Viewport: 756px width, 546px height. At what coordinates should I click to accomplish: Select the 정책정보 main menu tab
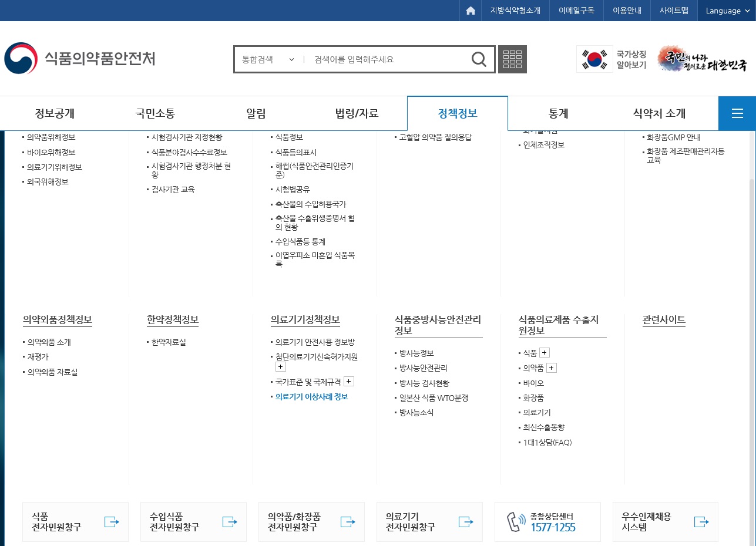point(458,113)
